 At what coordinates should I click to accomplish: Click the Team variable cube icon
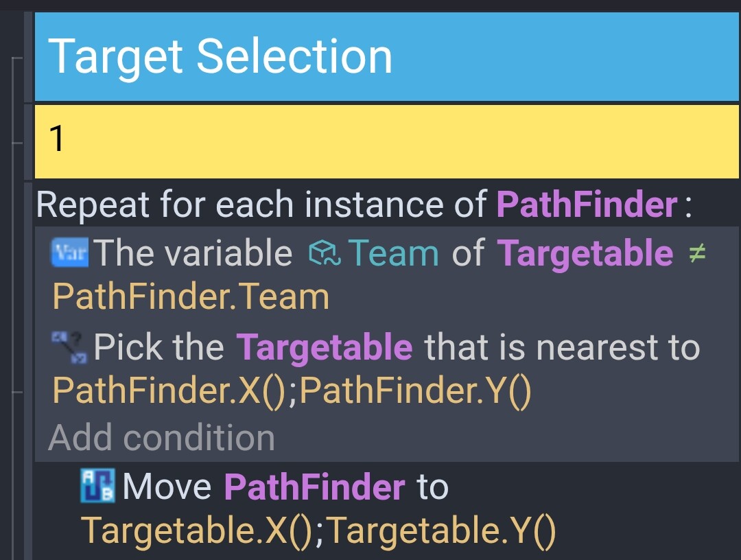[x=324, y=253]
